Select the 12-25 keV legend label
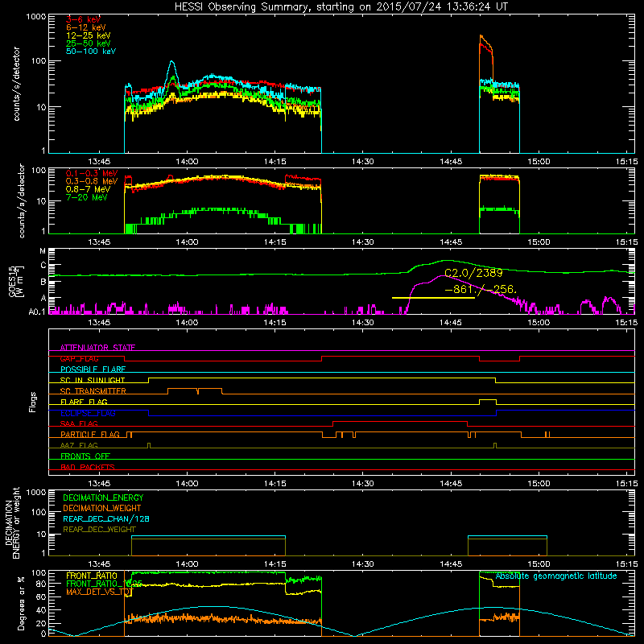This screenshot has width=644, height=644. point(89,35)
